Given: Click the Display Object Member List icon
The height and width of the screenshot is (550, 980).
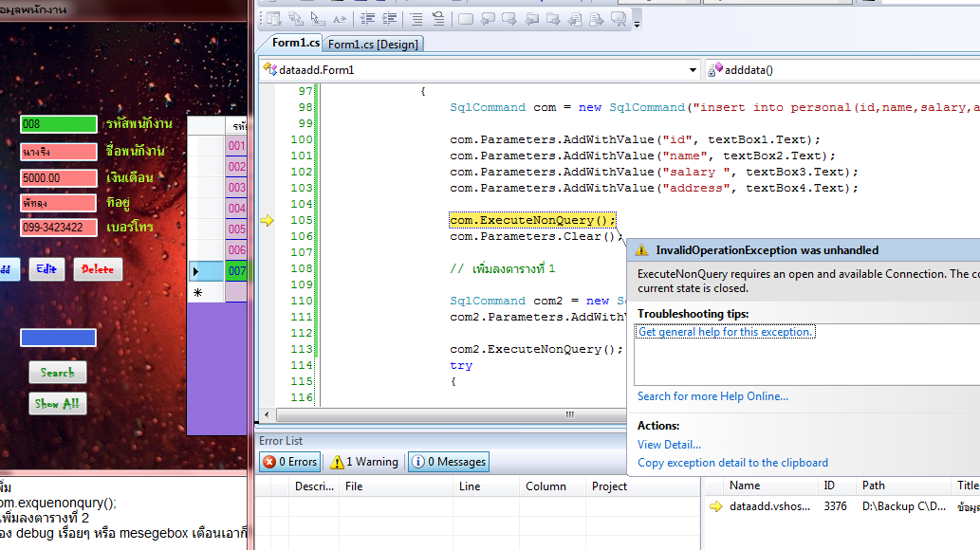Looking at the screenshot, I should [x=274, y=19].
